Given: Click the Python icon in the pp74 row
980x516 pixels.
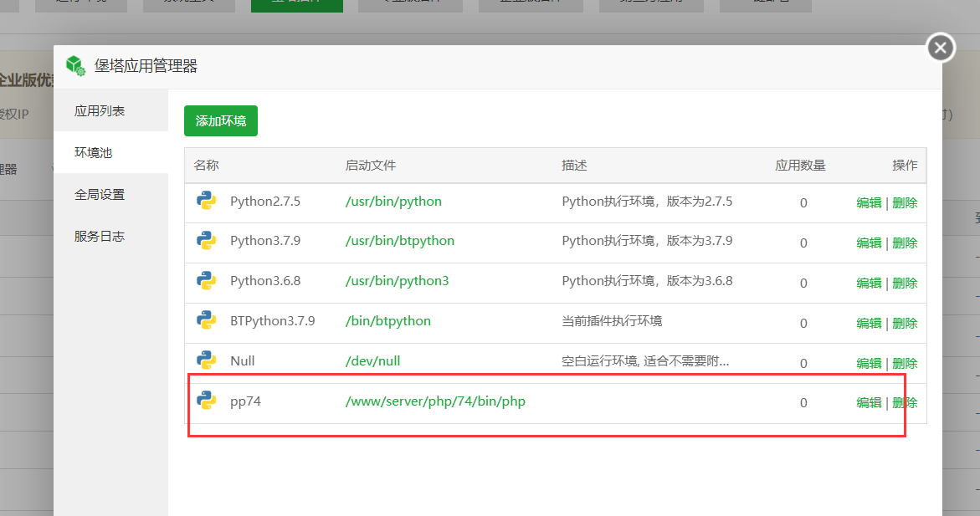Looking at the screenshot, I should click(x=206, y=401).
